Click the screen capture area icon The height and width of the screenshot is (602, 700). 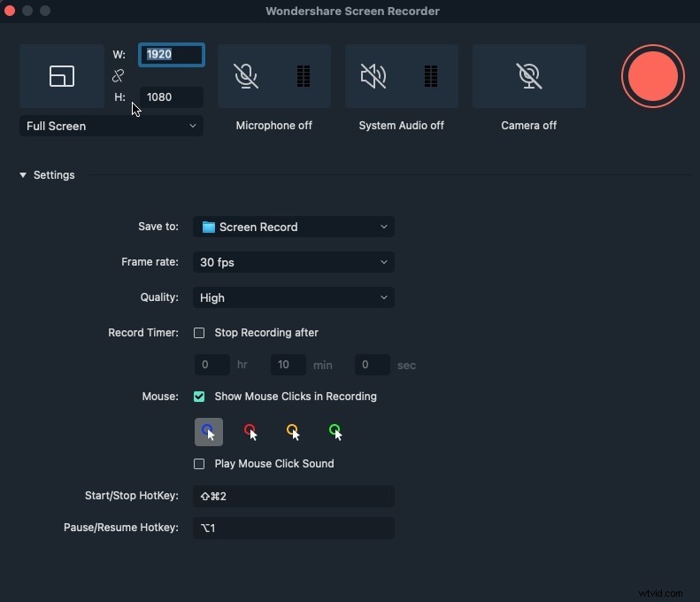click(61, 77)
